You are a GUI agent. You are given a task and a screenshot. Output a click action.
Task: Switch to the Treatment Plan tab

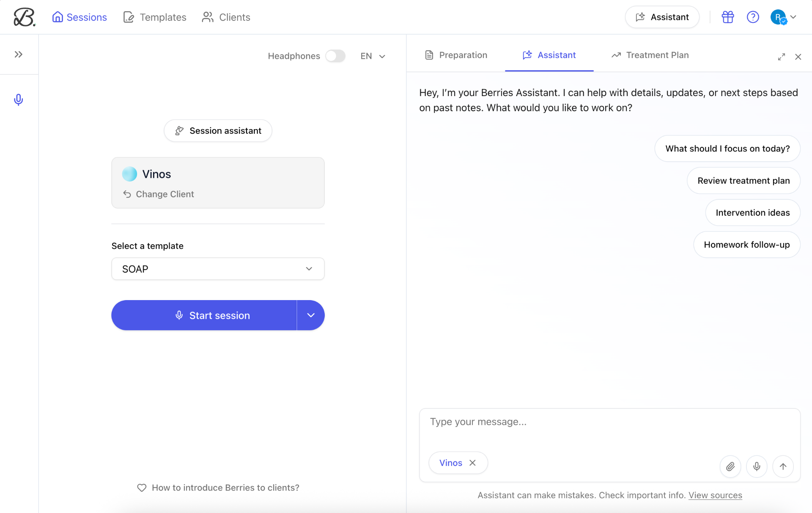point(650,55)
